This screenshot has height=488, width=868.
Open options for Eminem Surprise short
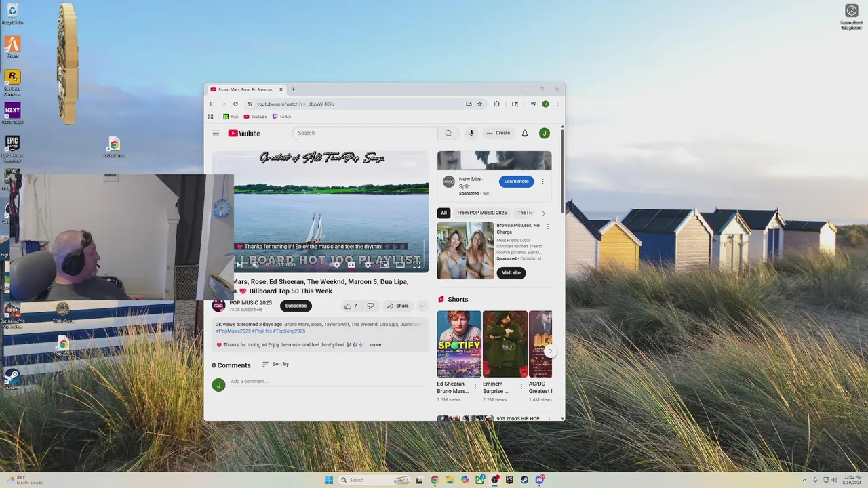click(x=521, y=386)
